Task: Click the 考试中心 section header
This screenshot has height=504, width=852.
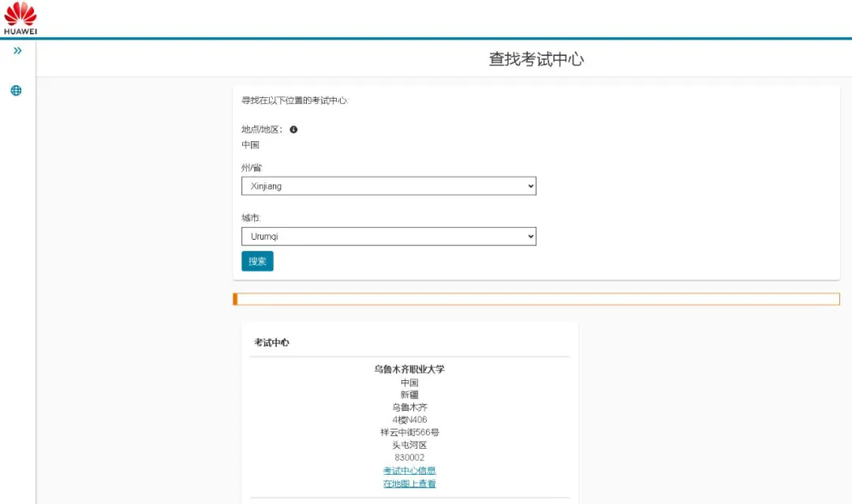Action: point(271,342)
